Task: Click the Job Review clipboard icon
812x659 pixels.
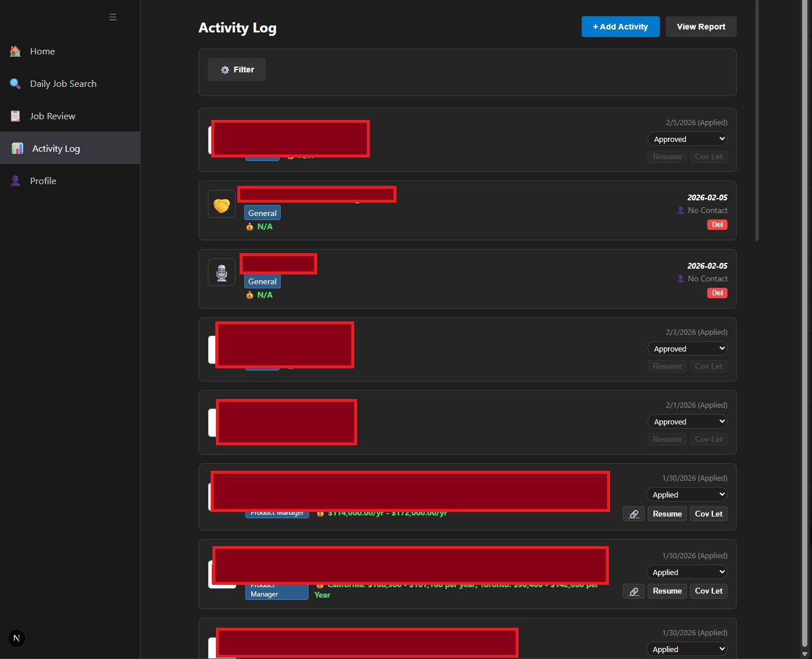Action: pyautogui.click(x=16, y=116)
